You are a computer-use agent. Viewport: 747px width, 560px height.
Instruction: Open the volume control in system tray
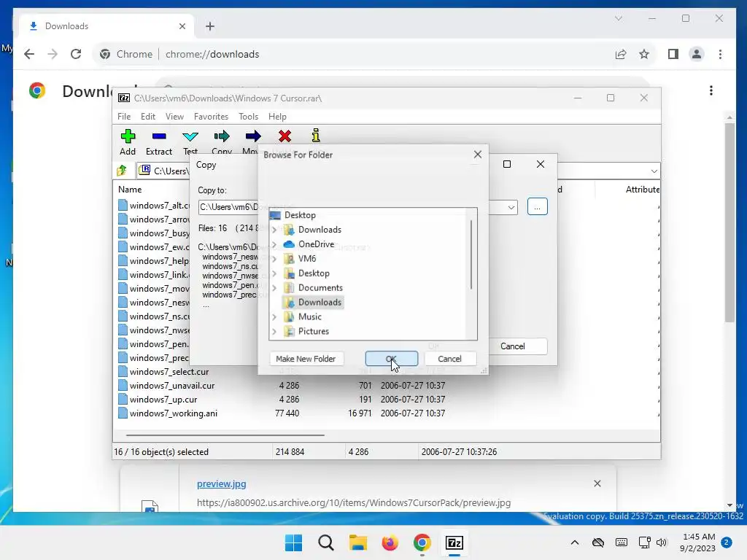[661, 542]
